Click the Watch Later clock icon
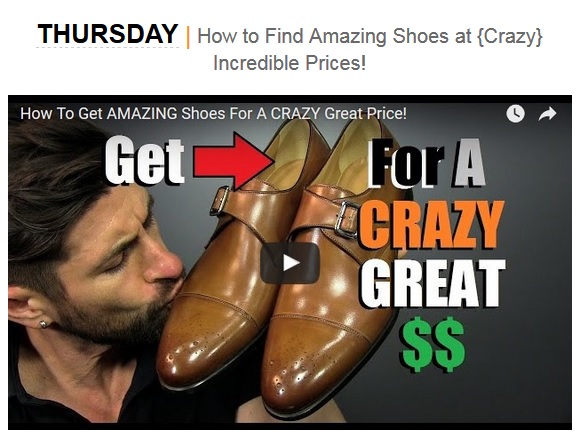This screenshot has width=581, height=444. [515, 113]
